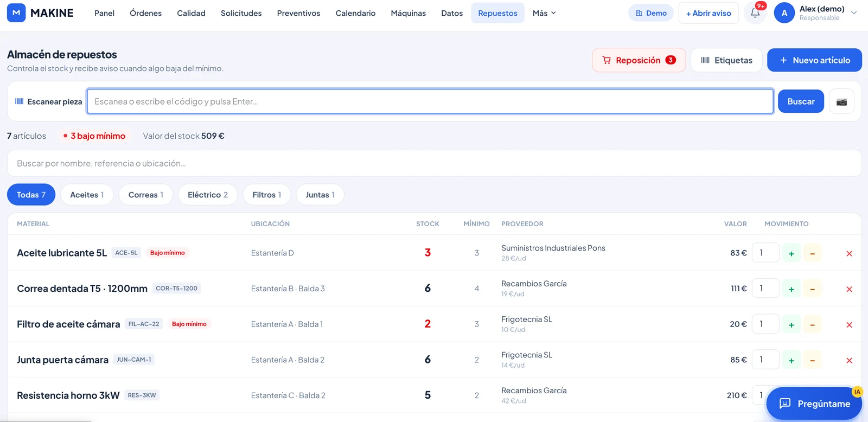Expand the user account chevron
This screenshot has height=422, width=868.
tap(854, 13)
